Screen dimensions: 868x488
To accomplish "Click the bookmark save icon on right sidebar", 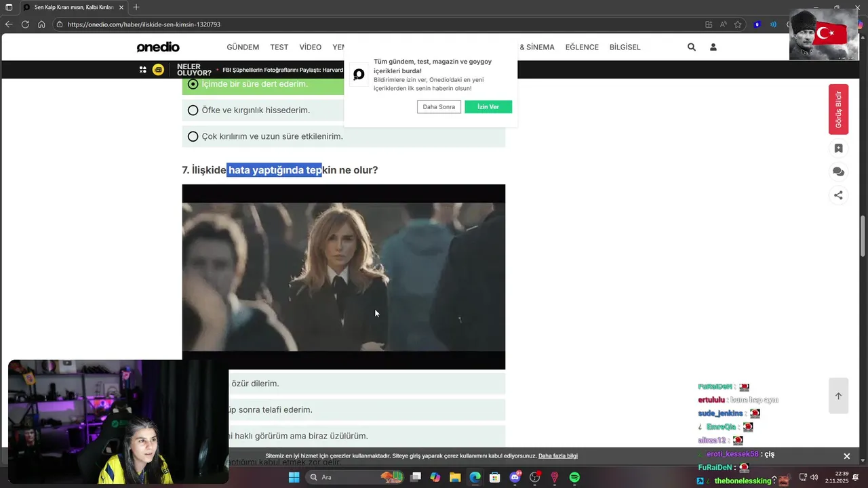I will point(838,148).
